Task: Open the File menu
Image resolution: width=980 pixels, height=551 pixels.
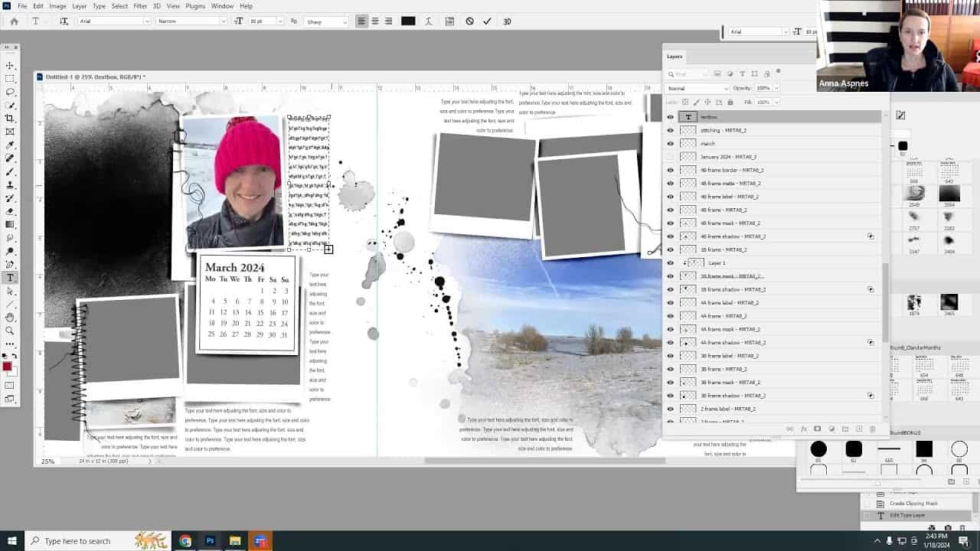Action: [22, 6]
